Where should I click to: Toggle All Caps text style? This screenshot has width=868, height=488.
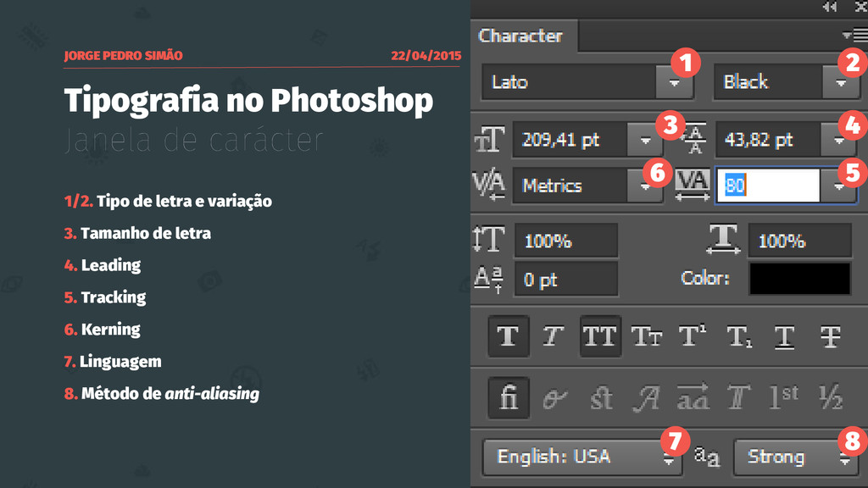tap(600, 336)
